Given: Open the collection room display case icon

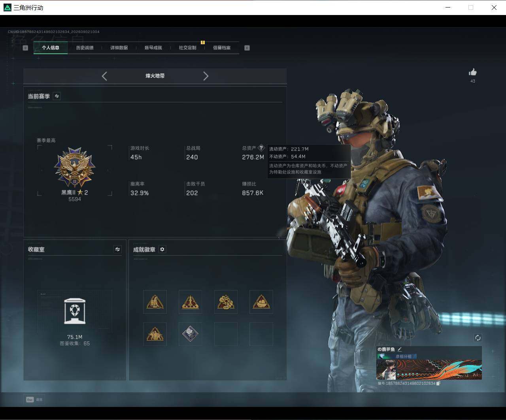Looking at the screenshot, I should click(75, 311).
